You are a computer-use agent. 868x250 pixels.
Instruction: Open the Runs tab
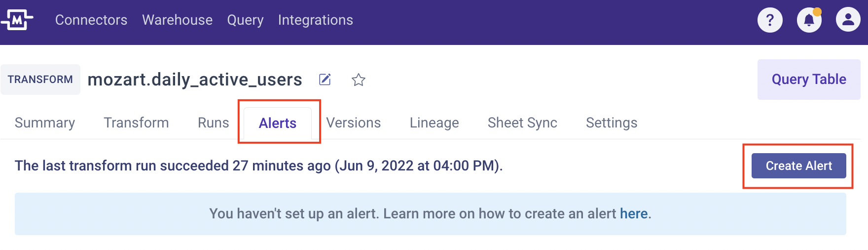point(214,123)
